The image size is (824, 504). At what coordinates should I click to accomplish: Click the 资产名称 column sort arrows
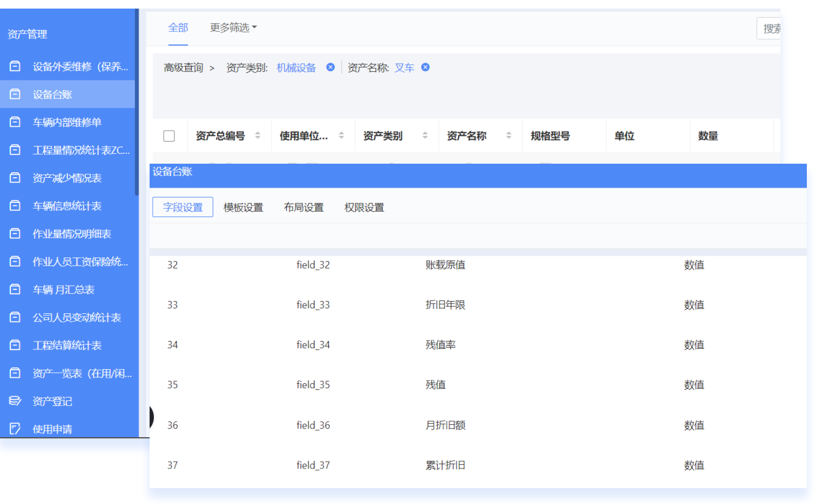pos(509,136)
